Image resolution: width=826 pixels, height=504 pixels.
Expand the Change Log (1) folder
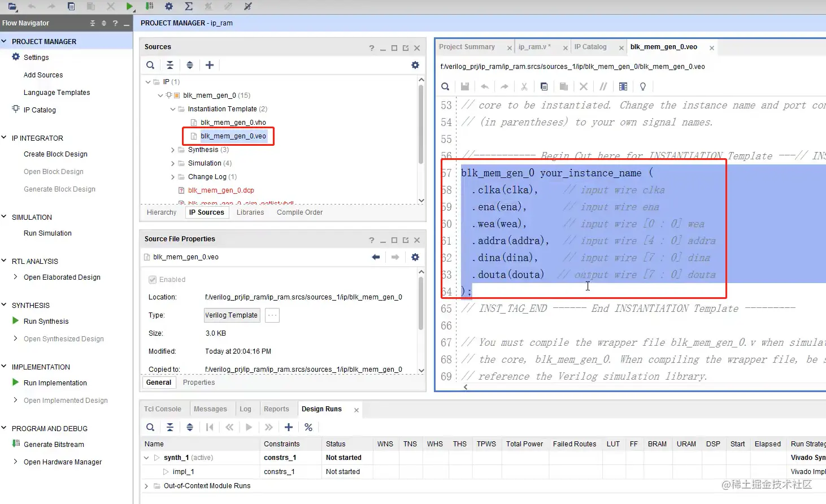click(x=173, y=177)
